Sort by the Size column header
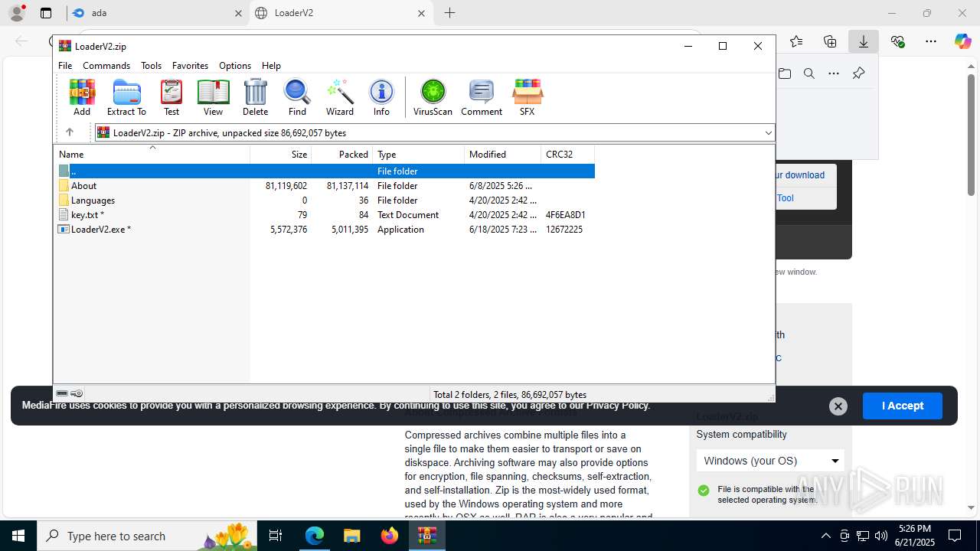 [x=281, y=154]
